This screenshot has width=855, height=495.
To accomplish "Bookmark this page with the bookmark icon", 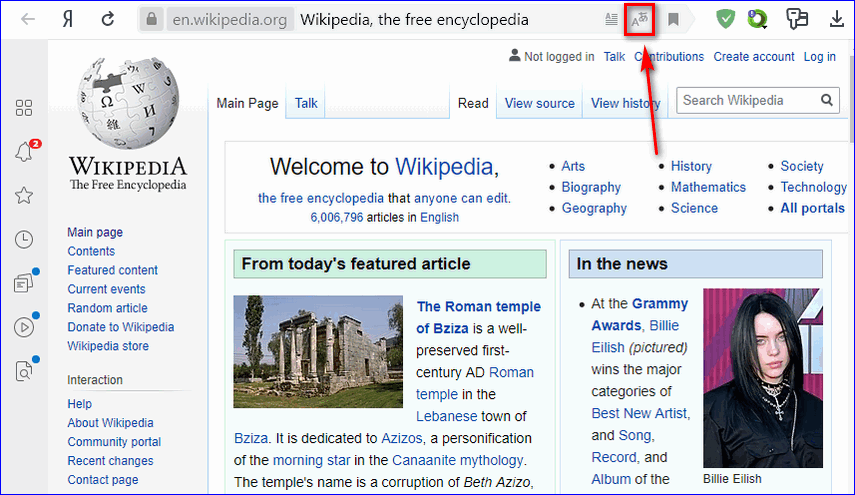I will 674,19.
